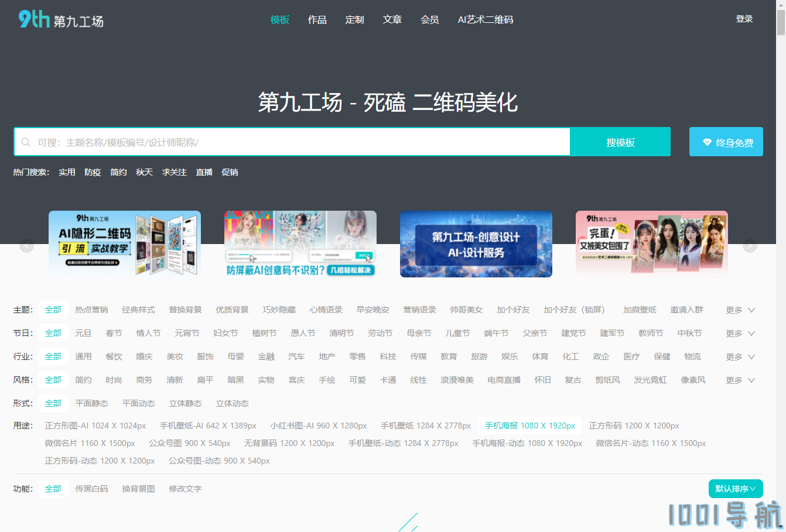Select the 平面动态 format filter

point(138,403)
